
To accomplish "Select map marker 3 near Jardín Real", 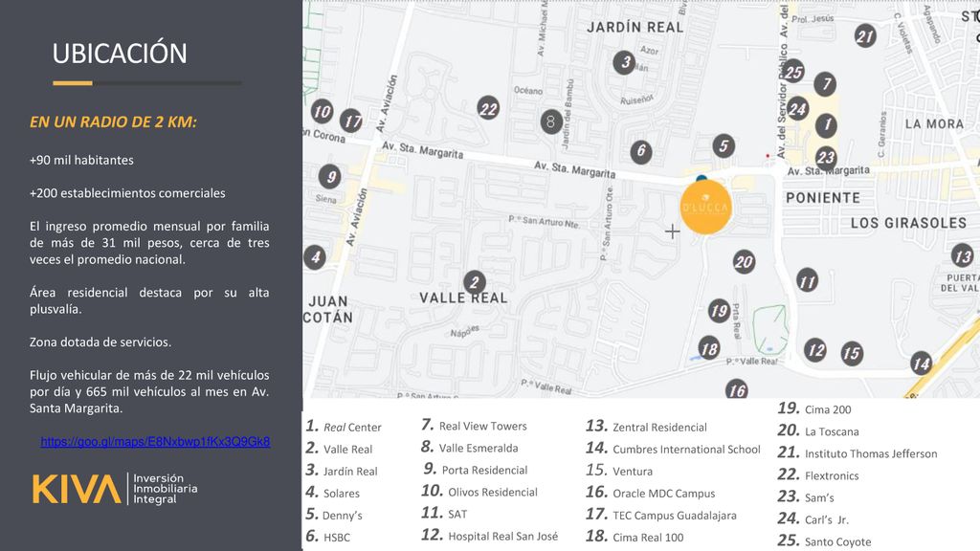I will tap(624, 62).
